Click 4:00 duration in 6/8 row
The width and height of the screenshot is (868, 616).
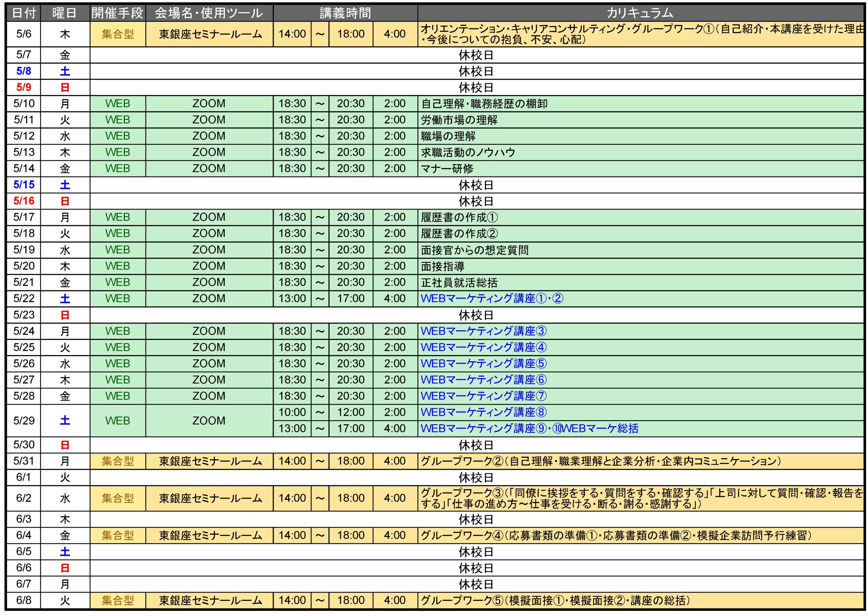point(395,600)
